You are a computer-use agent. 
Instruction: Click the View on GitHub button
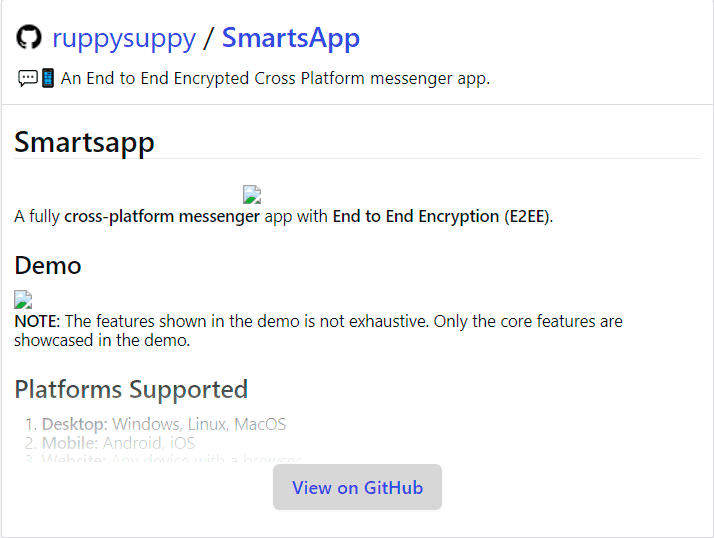click(357, 487)
